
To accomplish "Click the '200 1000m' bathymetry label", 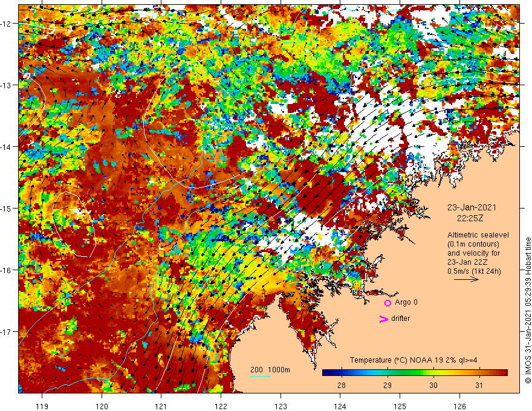I will pos(270,370).
